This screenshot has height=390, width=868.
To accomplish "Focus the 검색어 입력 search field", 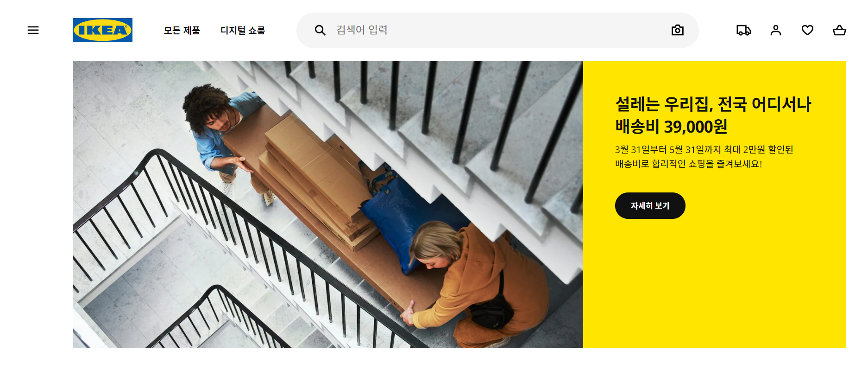I will point(497,30).
